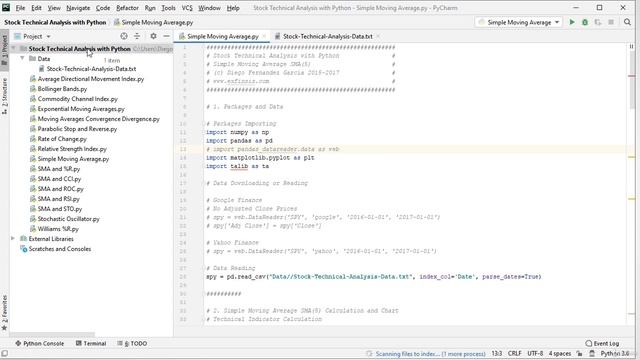Select Exponential Moving Averages.py file
Viewport: 640px width, 360px height.
tap(81, 109)
